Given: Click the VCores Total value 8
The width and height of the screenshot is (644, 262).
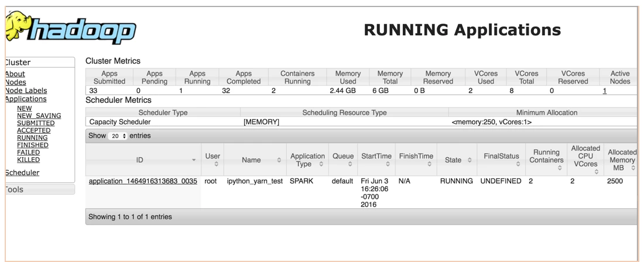Looking at the screenshot, I should click(x=512, y=91).
